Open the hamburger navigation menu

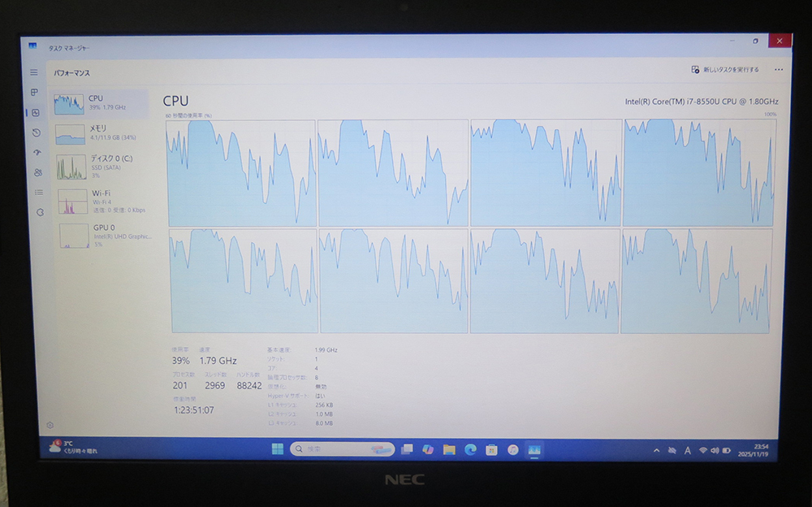pos(34,72)
